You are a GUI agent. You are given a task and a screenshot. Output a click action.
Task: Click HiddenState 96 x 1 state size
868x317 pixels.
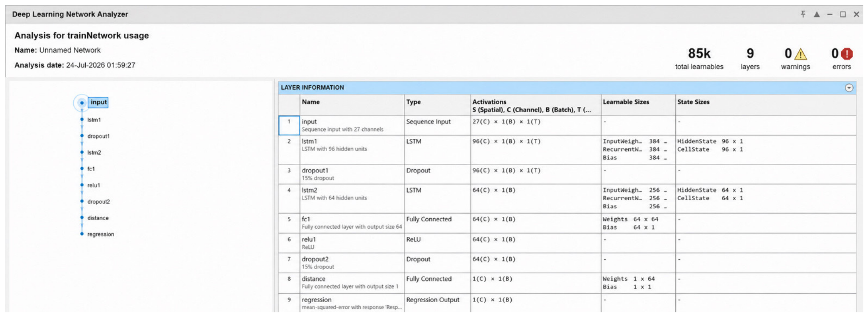(x=710, y=141)
